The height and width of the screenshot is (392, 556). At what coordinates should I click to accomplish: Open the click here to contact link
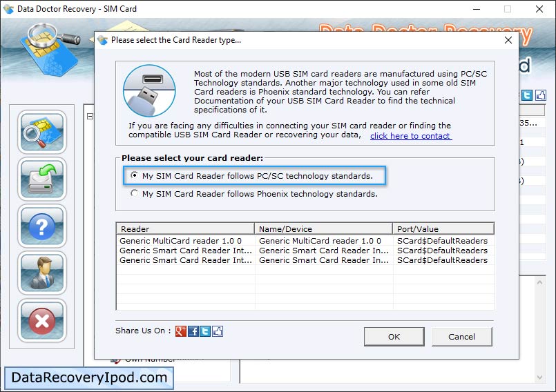[411, 136]
